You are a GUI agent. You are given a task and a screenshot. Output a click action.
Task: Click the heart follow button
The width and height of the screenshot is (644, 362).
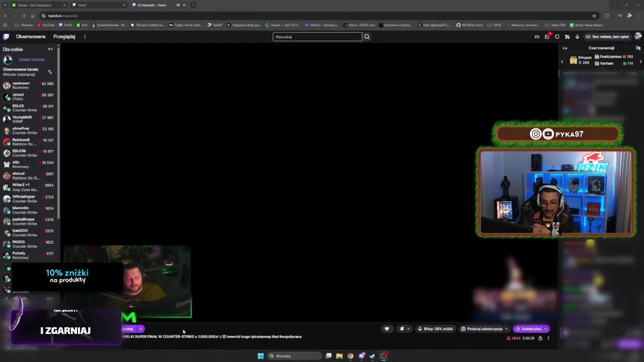386,329
